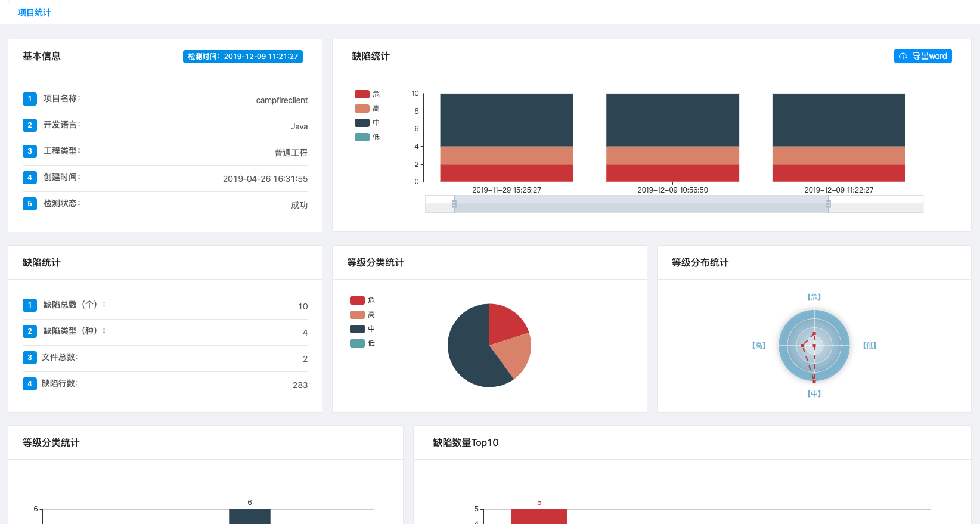Click the creation time 2019-04-26 16:31:55

(x=265, y=179)
